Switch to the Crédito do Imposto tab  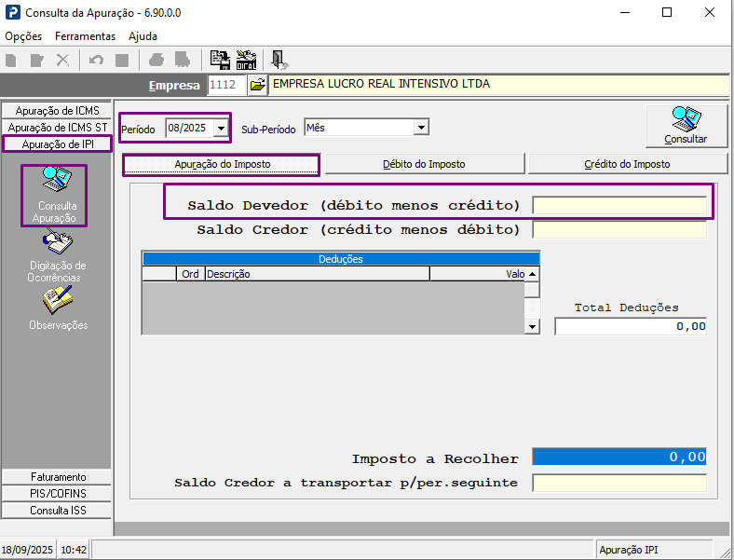click(x=626, y=164)
